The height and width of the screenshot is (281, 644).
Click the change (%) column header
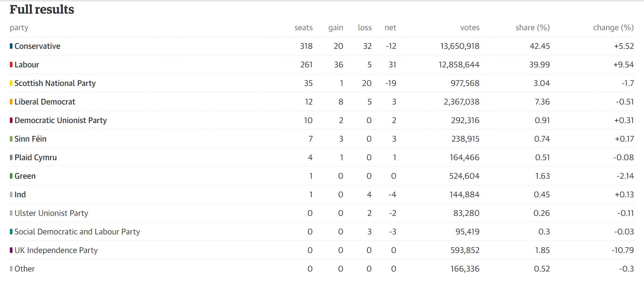(x=613, y=28)
